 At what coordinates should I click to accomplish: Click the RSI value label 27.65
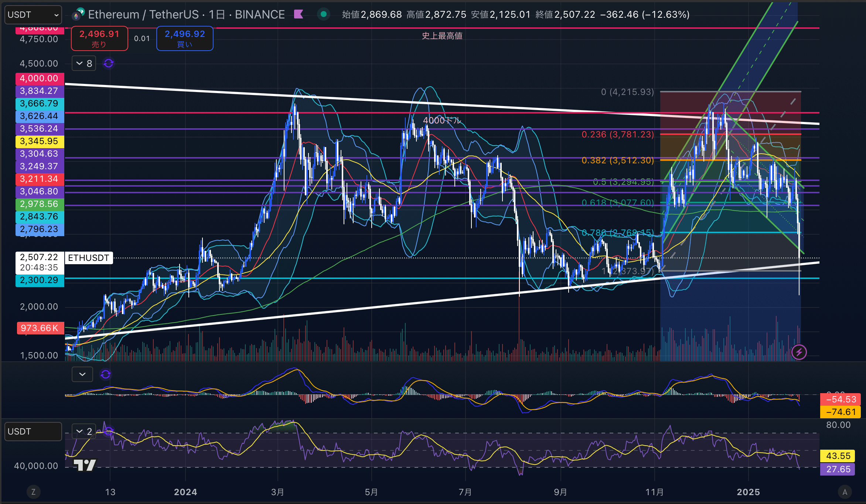tap(838, 469)
